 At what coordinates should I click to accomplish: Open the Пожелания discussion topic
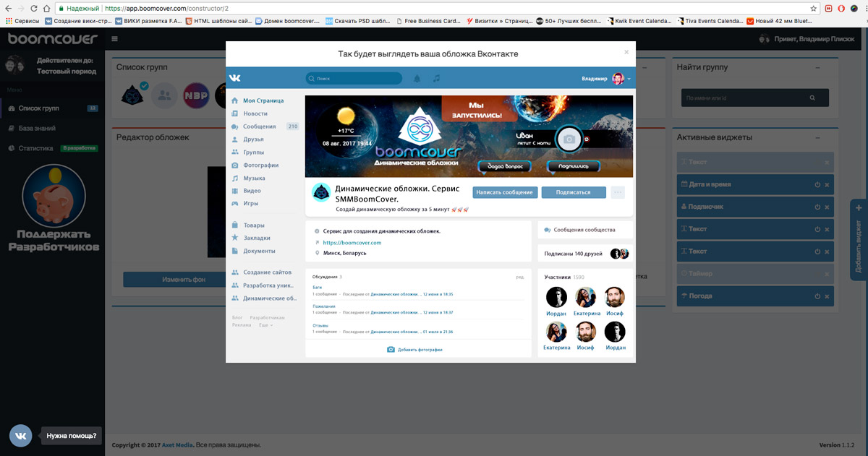click(x=324, y=306)
